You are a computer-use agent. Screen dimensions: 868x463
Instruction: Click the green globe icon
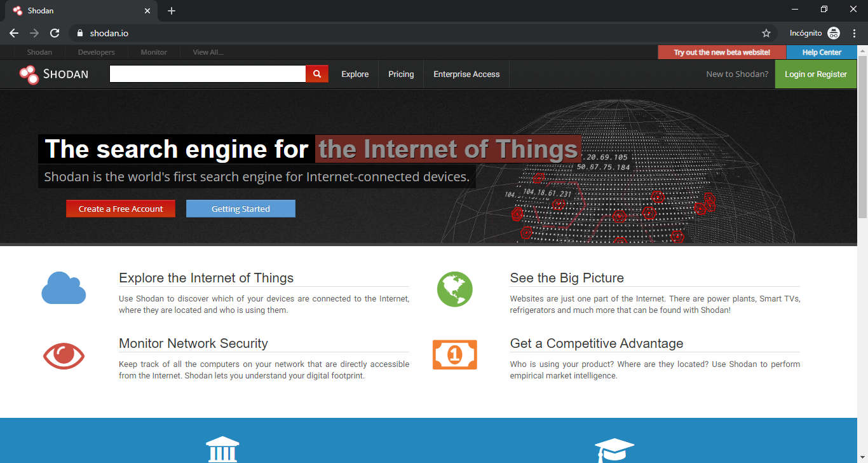pos(455,289)
